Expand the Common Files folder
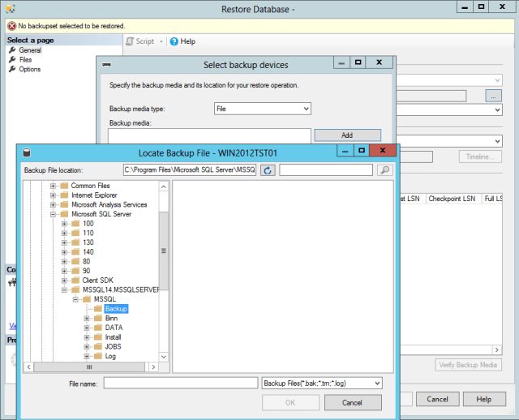This screenshot has width=519, height=420. pos(53,186)
